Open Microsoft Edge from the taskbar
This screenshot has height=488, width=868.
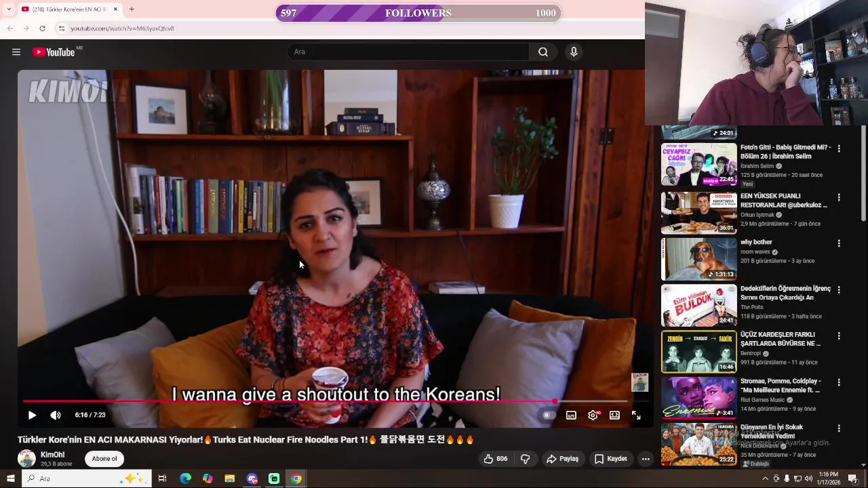point(185,479)
